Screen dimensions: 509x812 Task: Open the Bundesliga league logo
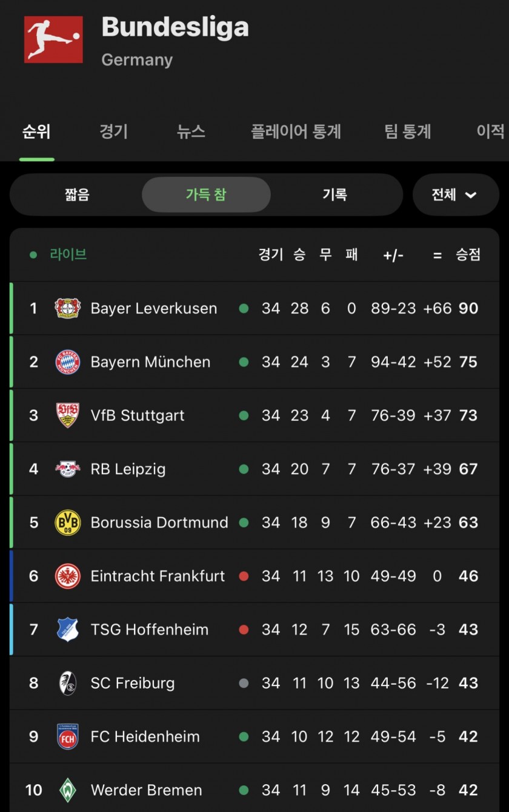pos(53,39)
